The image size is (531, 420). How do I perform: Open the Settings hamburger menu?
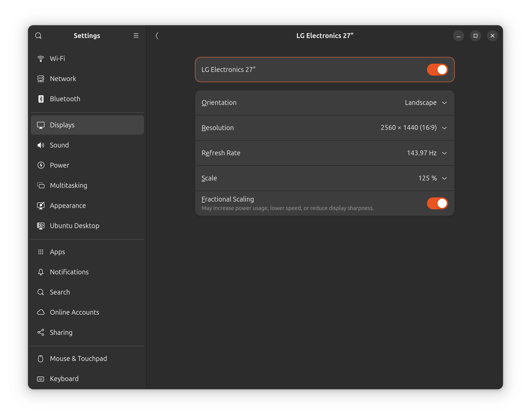[136, 36]
